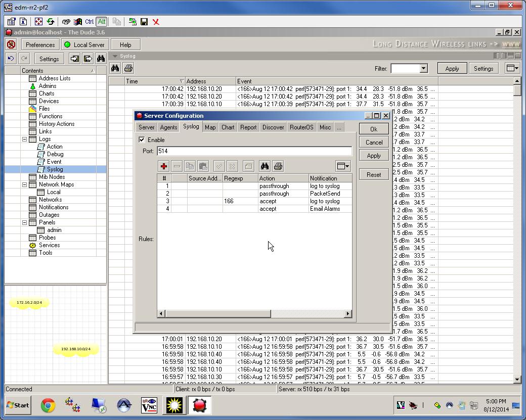Switch to the RouterOS tab
The width and height of the screenshot is (526, 420).
301,127
